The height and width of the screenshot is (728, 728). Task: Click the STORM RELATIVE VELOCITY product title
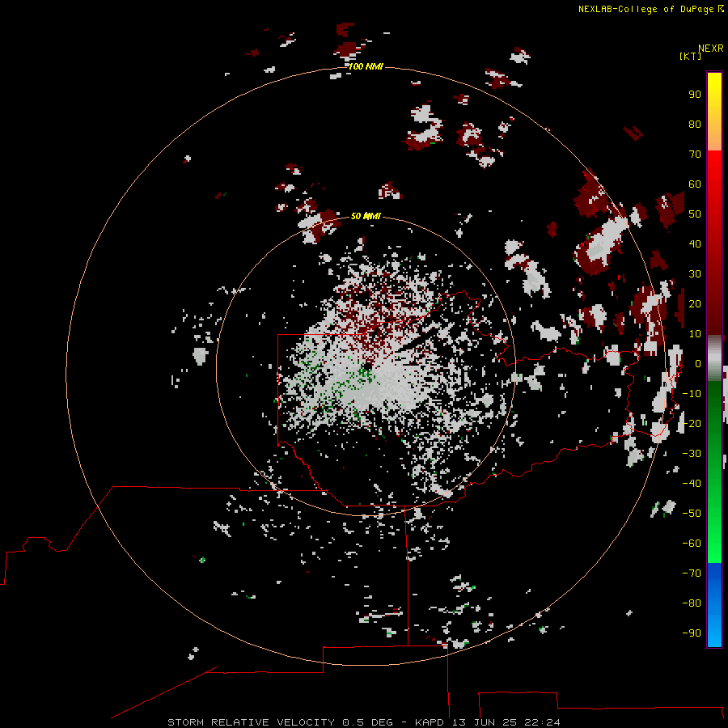pos(252,722)
